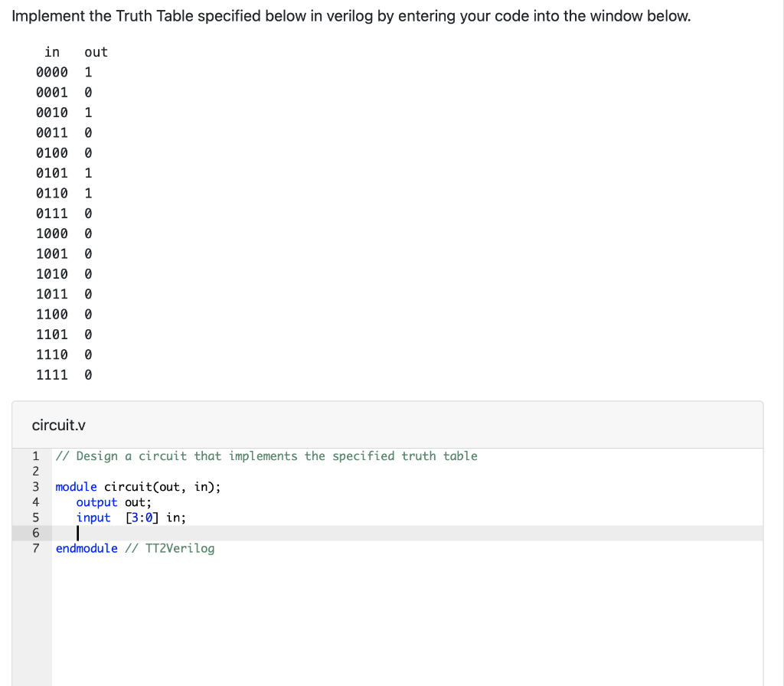Click line number 1 in the gutter
The width and height of the screenshot is (784, 686).
tap(35, 456)
